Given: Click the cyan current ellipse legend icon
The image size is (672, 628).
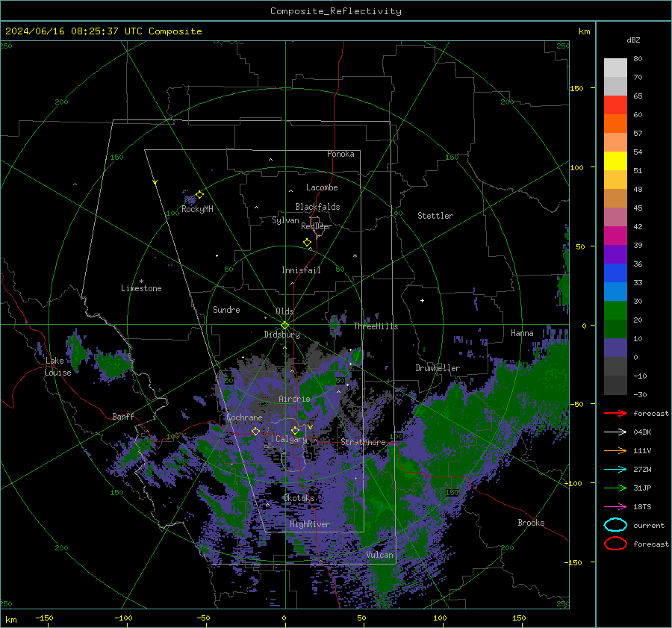Looking at the screenshot, I should [615, 525].
